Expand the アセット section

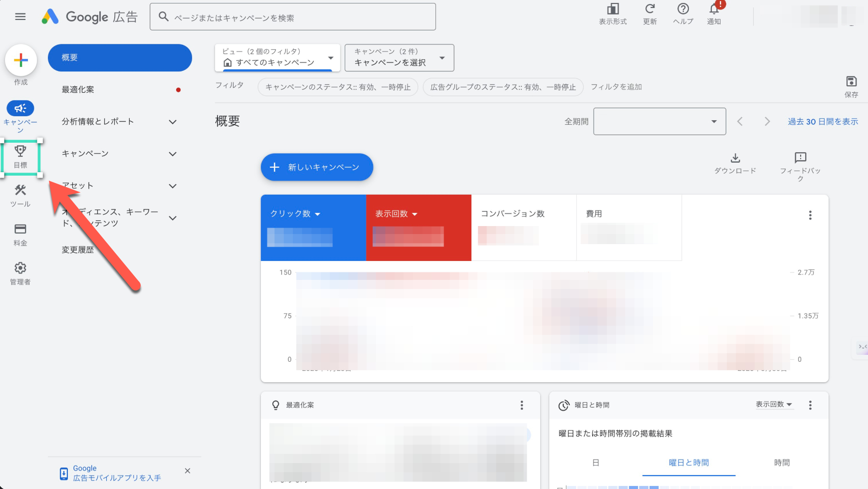pyautogui.click(x=173, y=186)
